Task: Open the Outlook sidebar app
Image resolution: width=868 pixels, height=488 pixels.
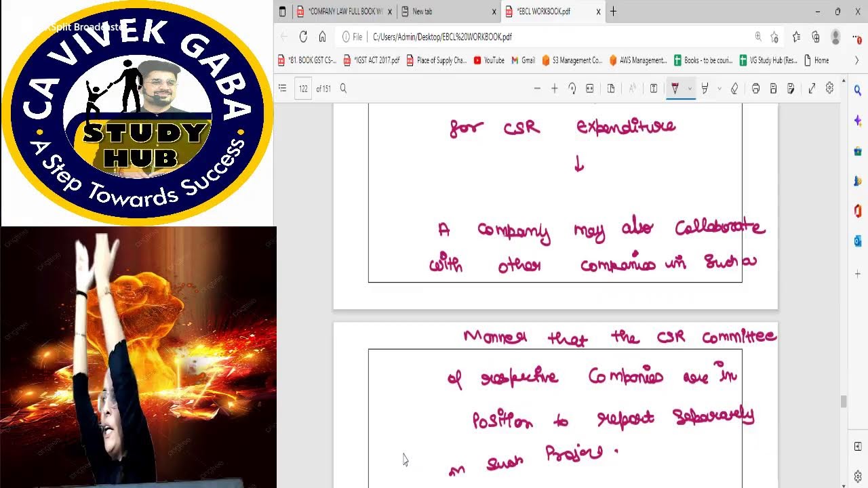Action: pyautogui.click(x=858, y=241)
